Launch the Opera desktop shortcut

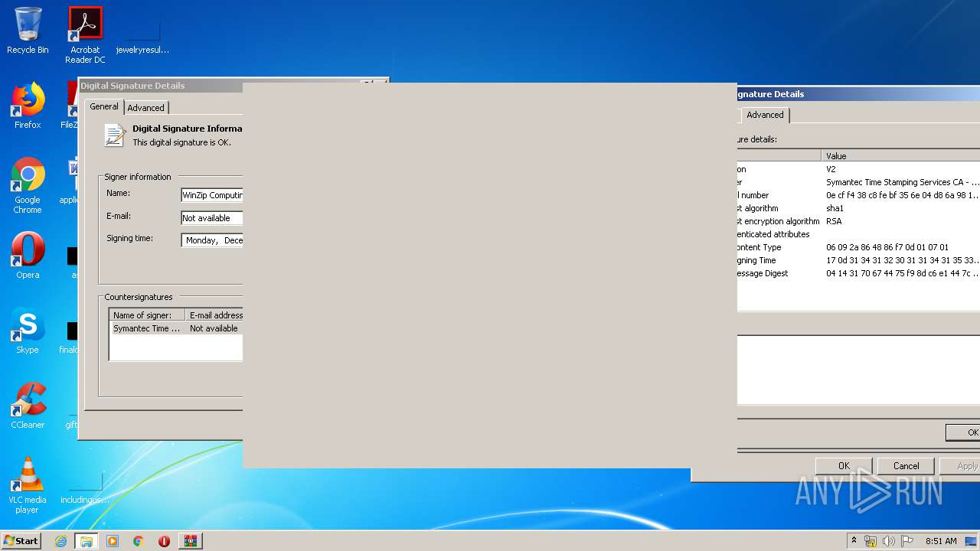(x=28, y=256)
